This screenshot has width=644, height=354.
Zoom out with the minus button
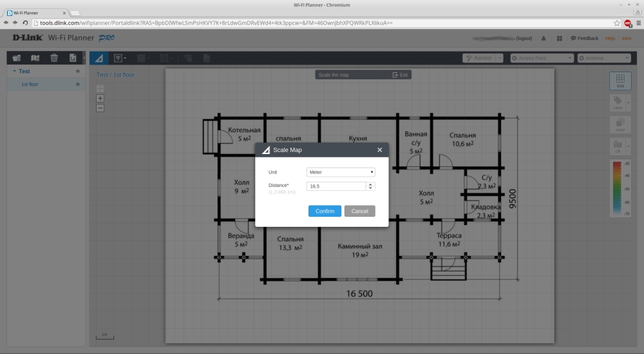click(x=100, y=108)
